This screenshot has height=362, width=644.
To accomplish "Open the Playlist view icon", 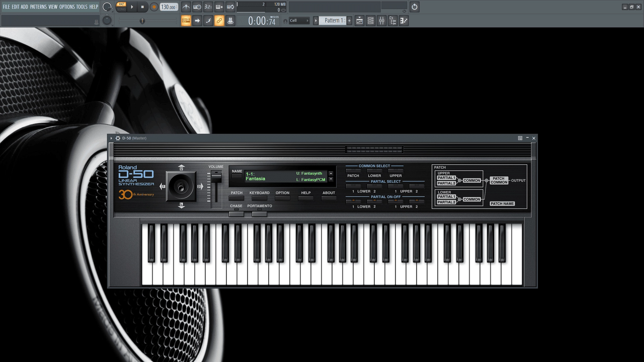I will pos(359,21).
